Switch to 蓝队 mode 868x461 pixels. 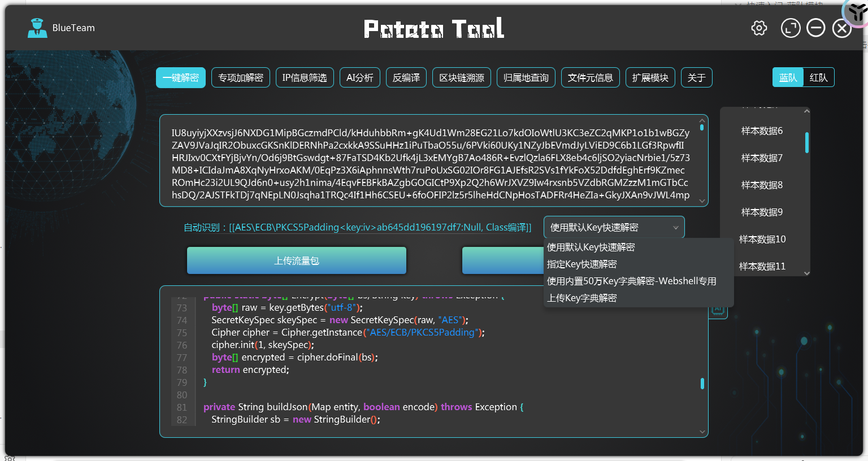pos(788,77)
